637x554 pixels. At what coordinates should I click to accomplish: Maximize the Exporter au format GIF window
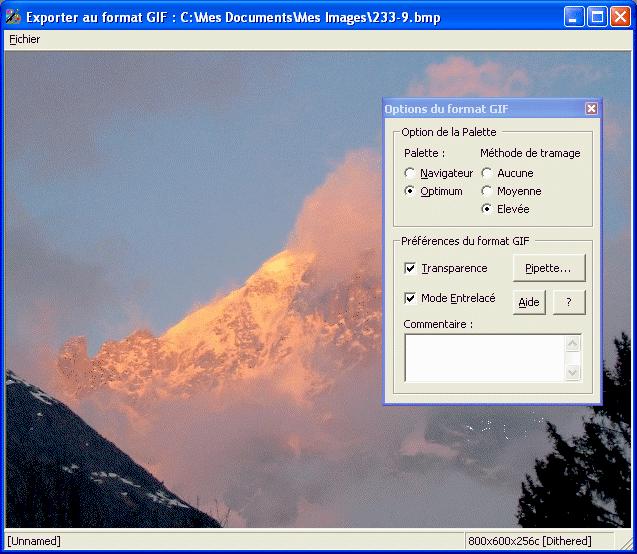[596, 17]
